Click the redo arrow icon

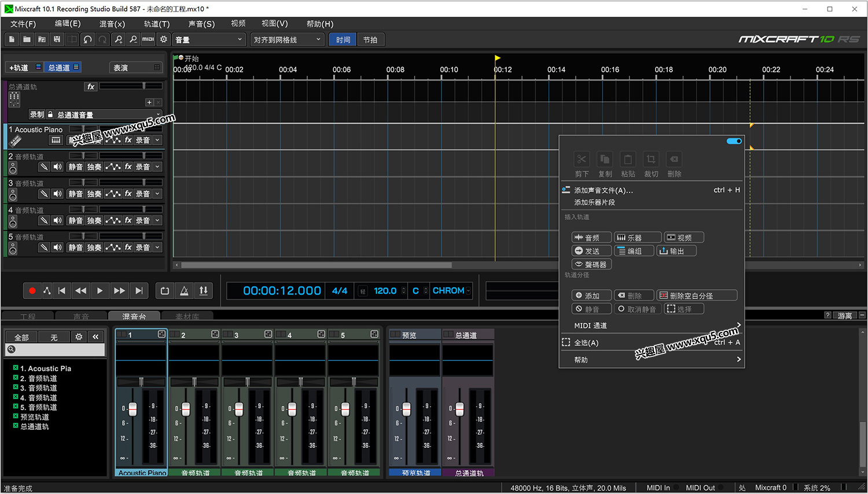(102, 39)
